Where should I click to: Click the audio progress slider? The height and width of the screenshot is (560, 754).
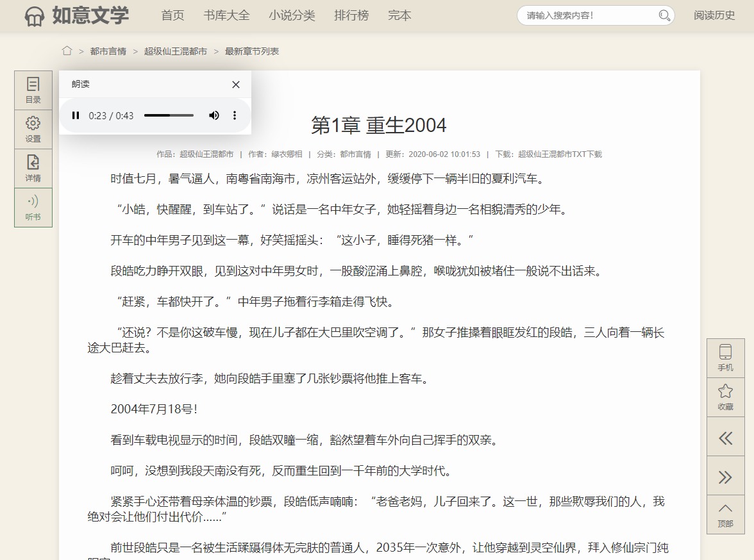[x=169, y=115]
